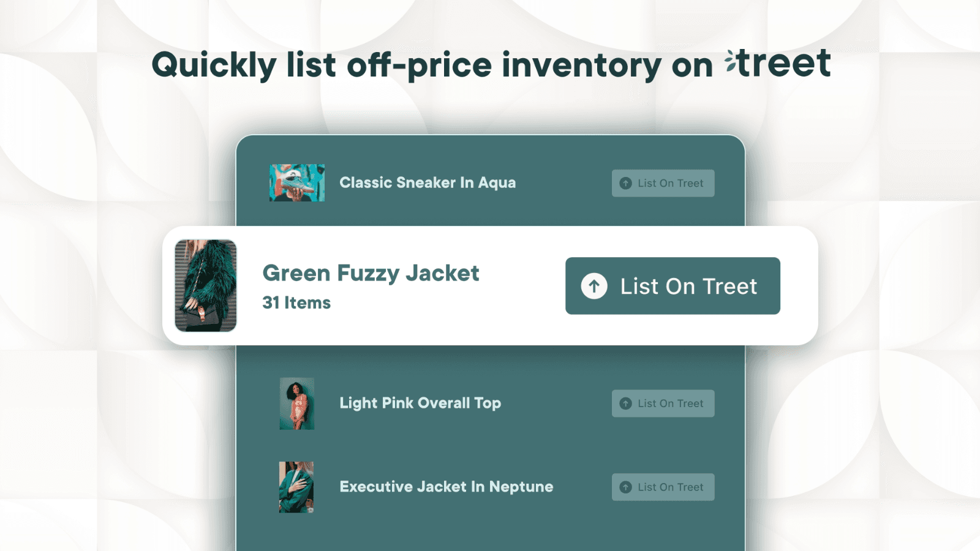Viewport: 980px width, 551px height.
Task: Select the Green Fuzzy Jacket thumbnail image
Action: click(x=206, y=285)
